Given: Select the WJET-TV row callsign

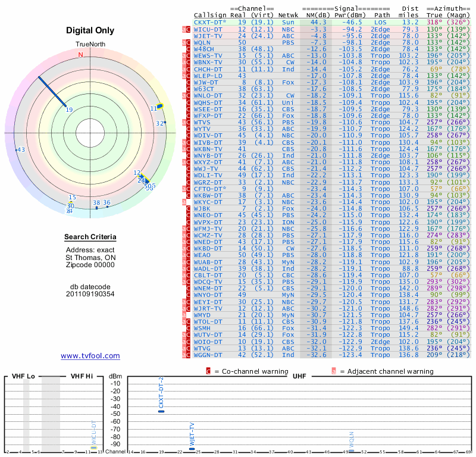Looking at the screenshot, I should click(208, 36).
